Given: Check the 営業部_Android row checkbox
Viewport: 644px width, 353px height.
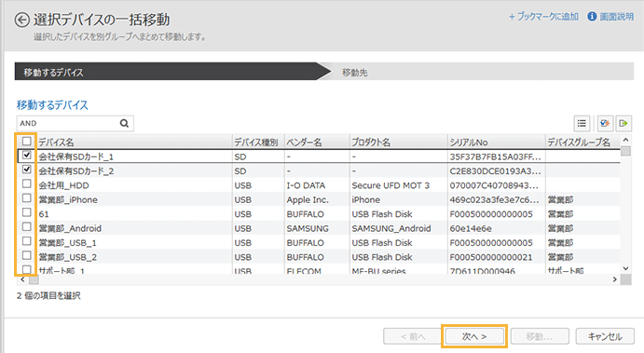Looking at the screenshot, I should 27,226.
